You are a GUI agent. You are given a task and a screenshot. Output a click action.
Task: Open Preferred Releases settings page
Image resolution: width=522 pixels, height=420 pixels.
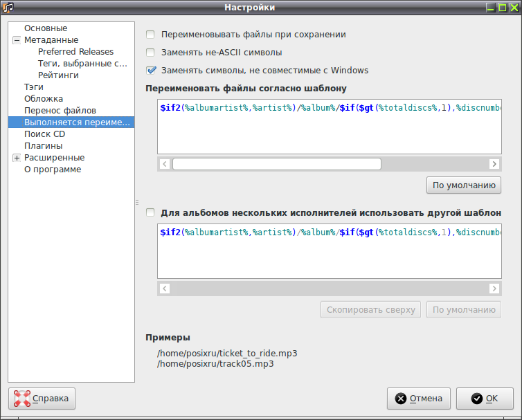(x=75, y=52)
